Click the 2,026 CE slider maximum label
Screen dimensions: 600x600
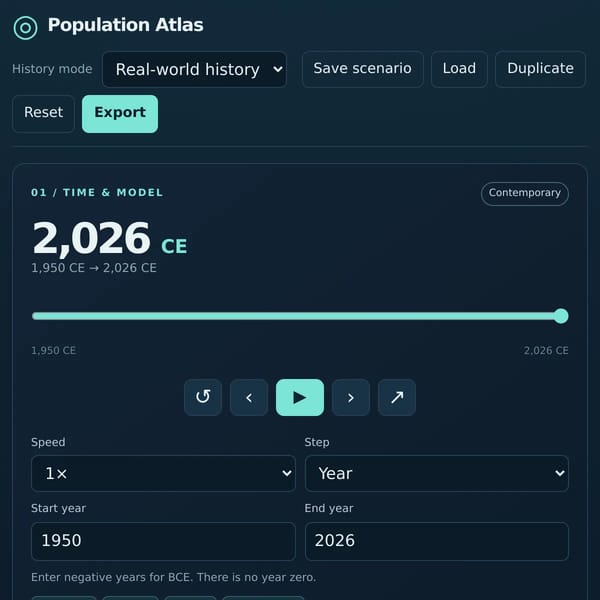pos(546,351)
